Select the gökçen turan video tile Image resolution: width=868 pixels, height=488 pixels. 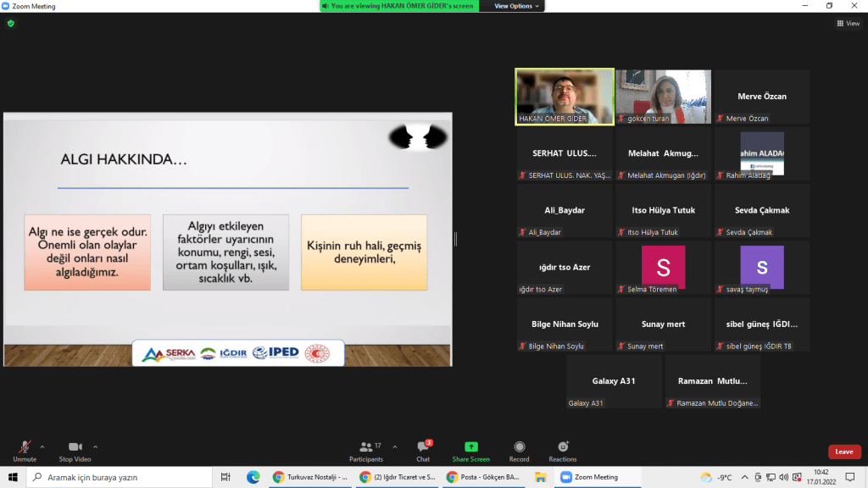(x=663, y=97)
